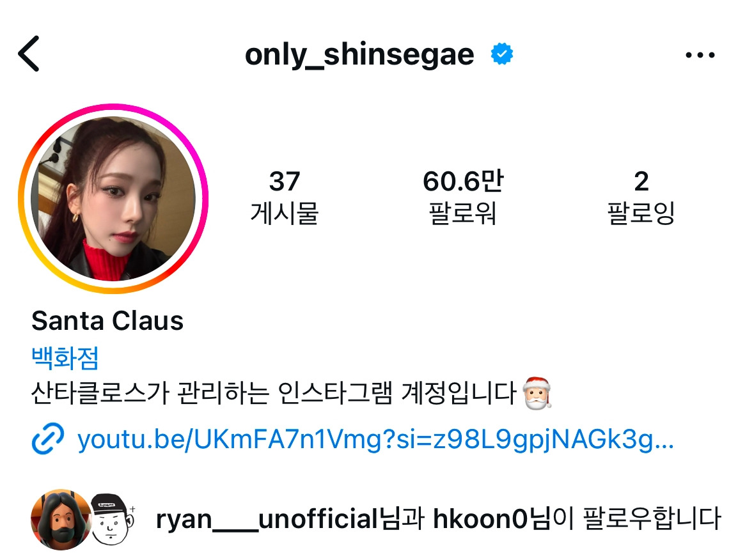Go back using the left arrow
754x560 pixels.
[29, 54]
